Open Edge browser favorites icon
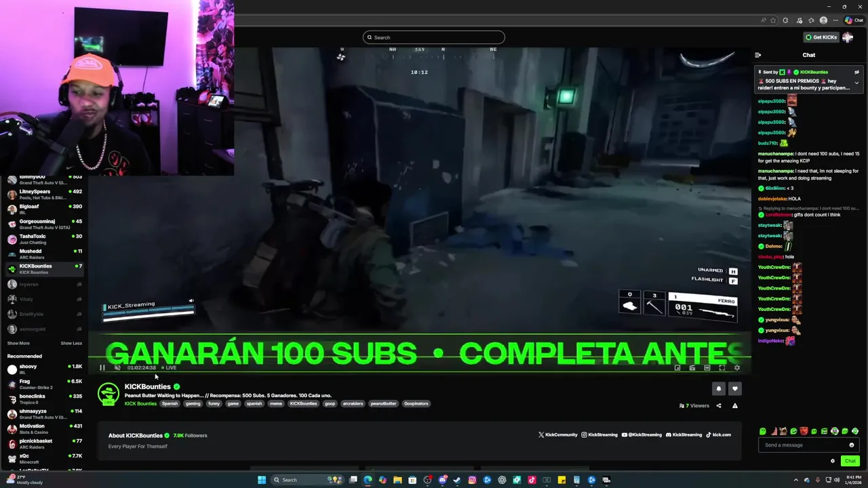The image size is (868, 488). point(811,20)
